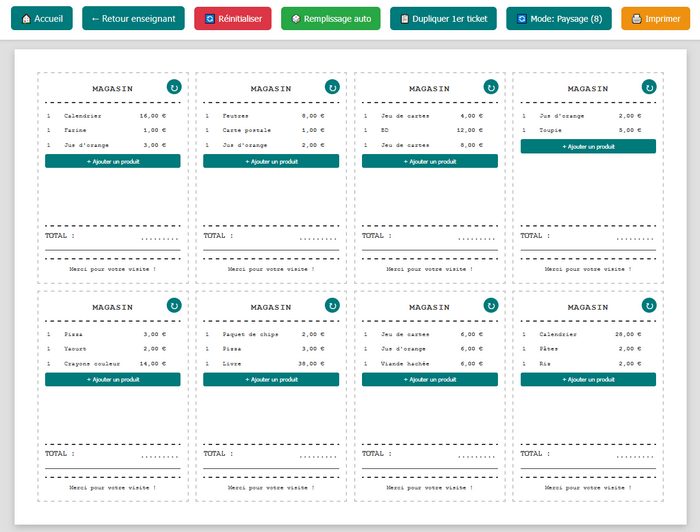Refresh the ticket listing BD
The width and height of the screenshot is (700, 532).
coord(490,88)
